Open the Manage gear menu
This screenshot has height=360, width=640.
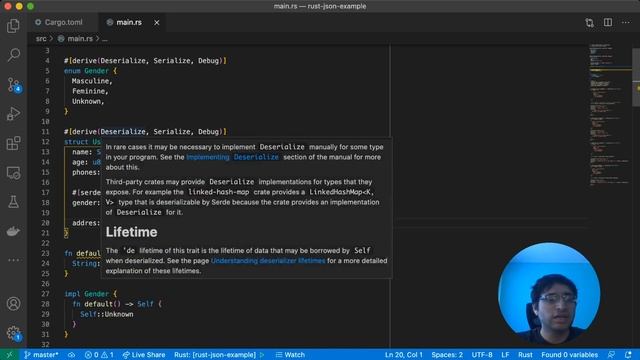tap(13, 333)
